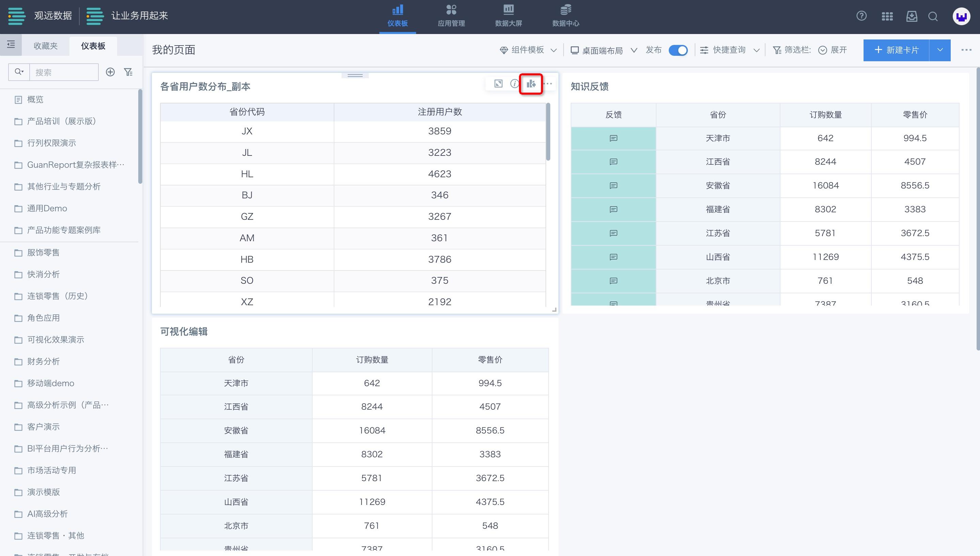Switch to 收藏夹 tab
The image size is (980, 556).
pos(46,46)
